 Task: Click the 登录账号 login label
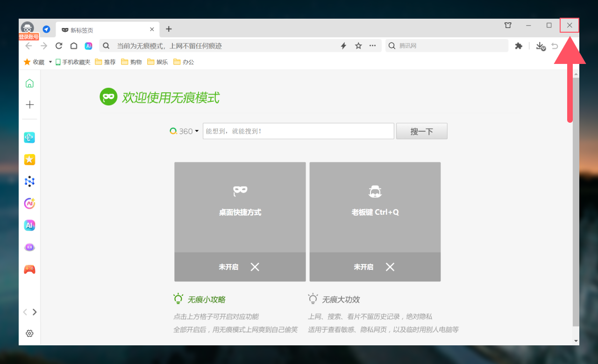[28, 36]
